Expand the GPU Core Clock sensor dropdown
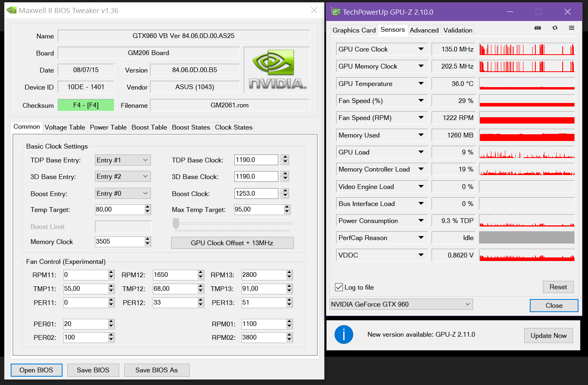The width and height of the screenshot is (588, 385). pos(421,49)
